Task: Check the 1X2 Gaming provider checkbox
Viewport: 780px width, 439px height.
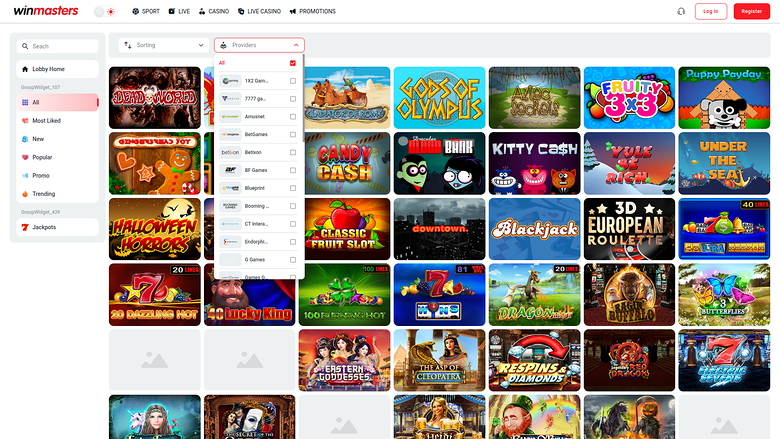Action: (x=292, y=81)
